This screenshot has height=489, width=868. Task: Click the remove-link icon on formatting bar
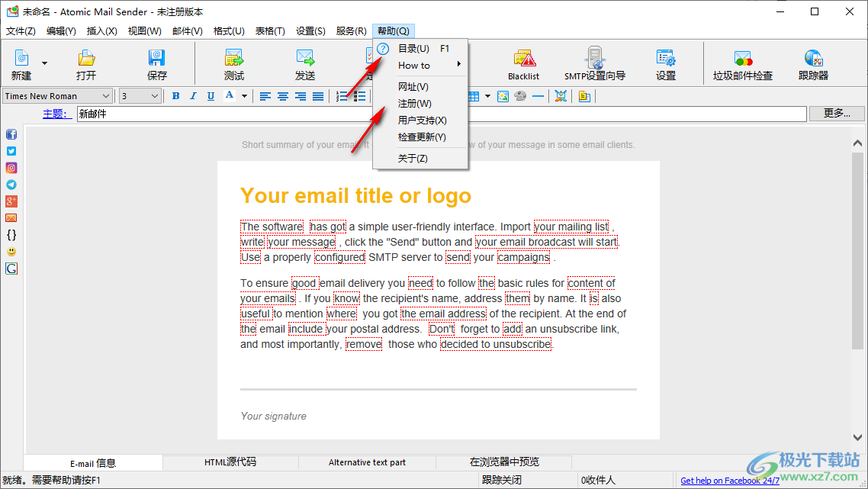tap(561, 96)
